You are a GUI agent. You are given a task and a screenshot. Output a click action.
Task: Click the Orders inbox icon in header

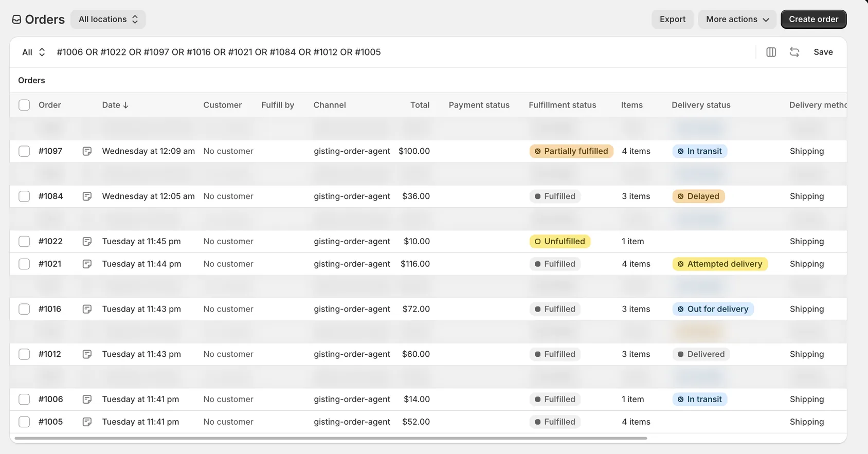pyautogui.click(x=16, y=20)
